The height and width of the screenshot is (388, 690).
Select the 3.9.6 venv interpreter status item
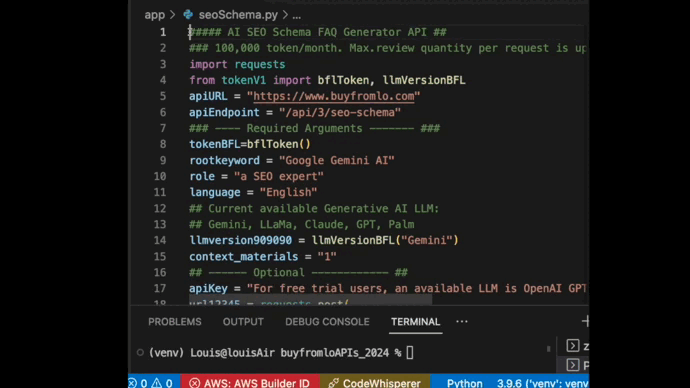[x=542, y=383]
